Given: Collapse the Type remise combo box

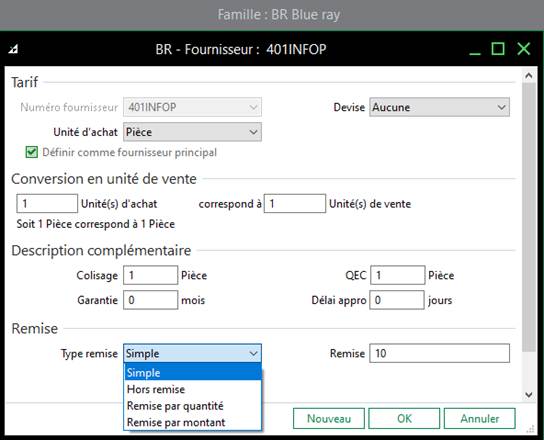Looking at the screenshot, I should tap(254, 353).
